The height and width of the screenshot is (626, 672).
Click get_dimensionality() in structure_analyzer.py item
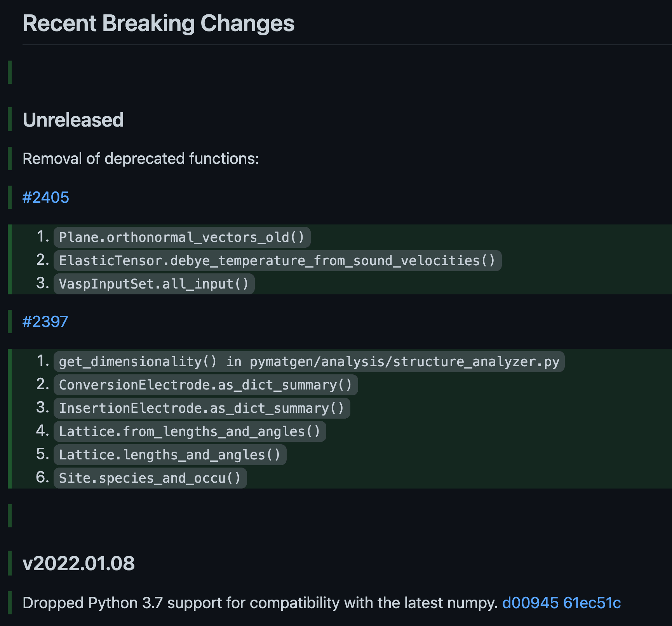(x=309, y=362)
